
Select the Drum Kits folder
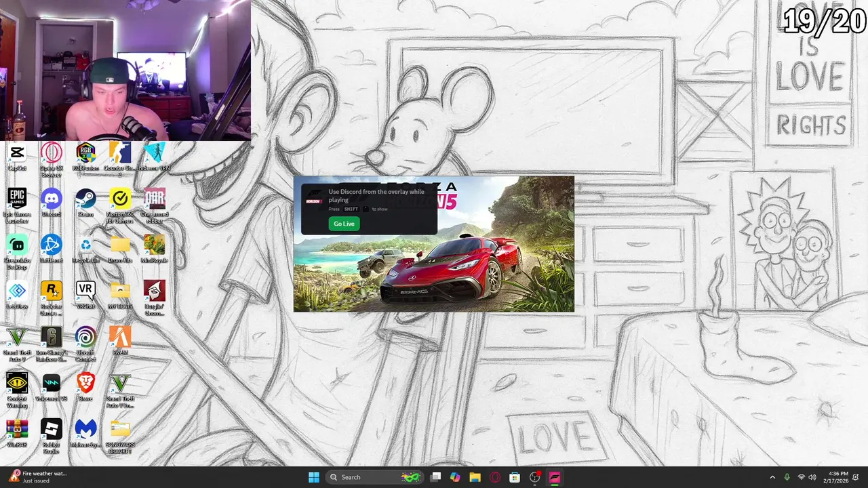[120, 249]
